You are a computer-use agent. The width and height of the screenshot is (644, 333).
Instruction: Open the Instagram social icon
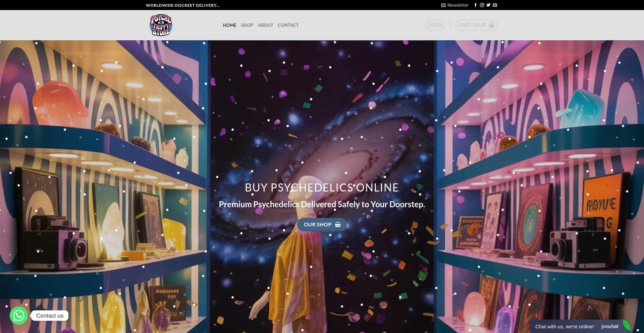pos(482,5)
